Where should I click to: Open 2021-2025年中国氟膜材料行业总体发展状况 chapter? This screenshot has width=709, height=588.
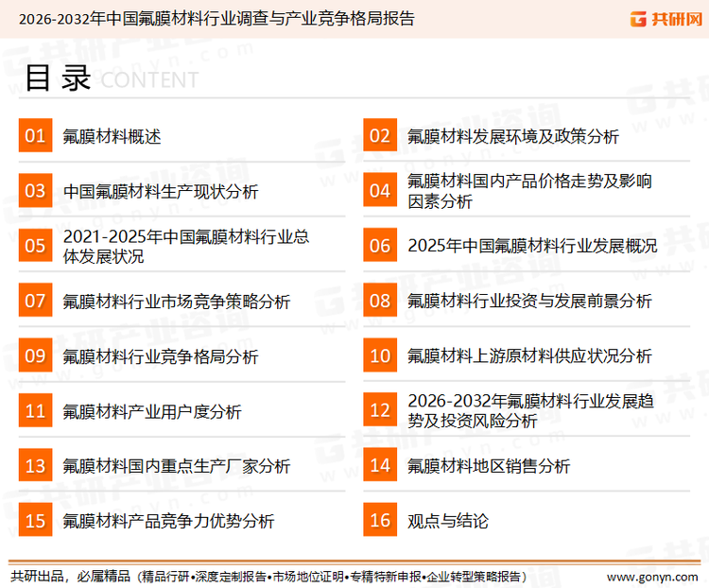tap(186, 246)
